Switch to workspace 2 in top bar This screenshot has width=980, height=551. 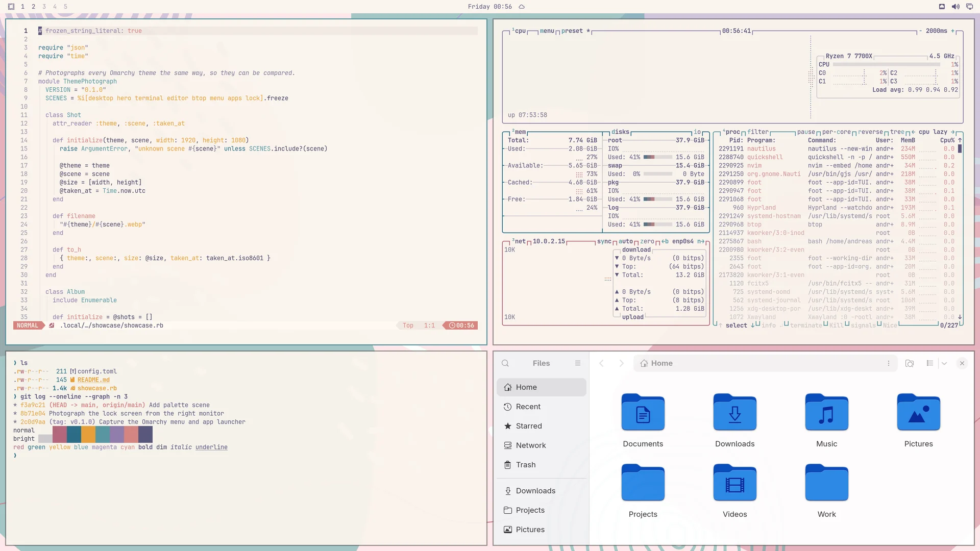33,7
